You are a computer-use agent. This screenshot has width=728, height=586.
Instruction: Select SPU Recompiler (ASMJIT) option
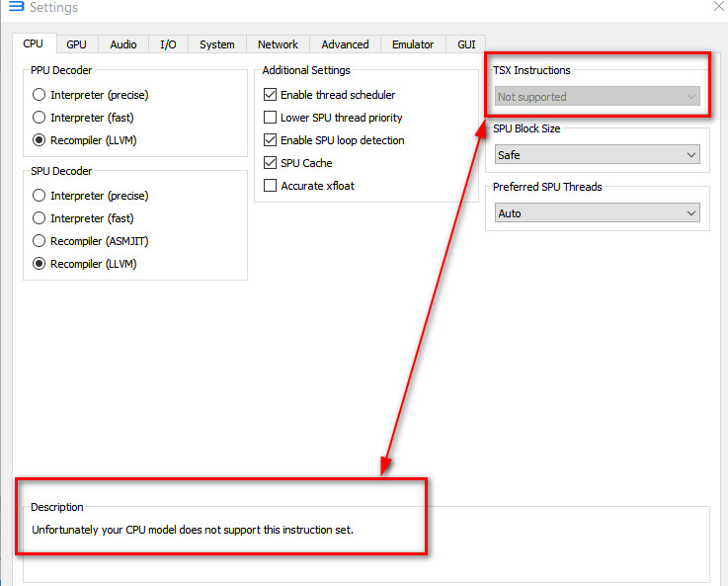(40, 241)
